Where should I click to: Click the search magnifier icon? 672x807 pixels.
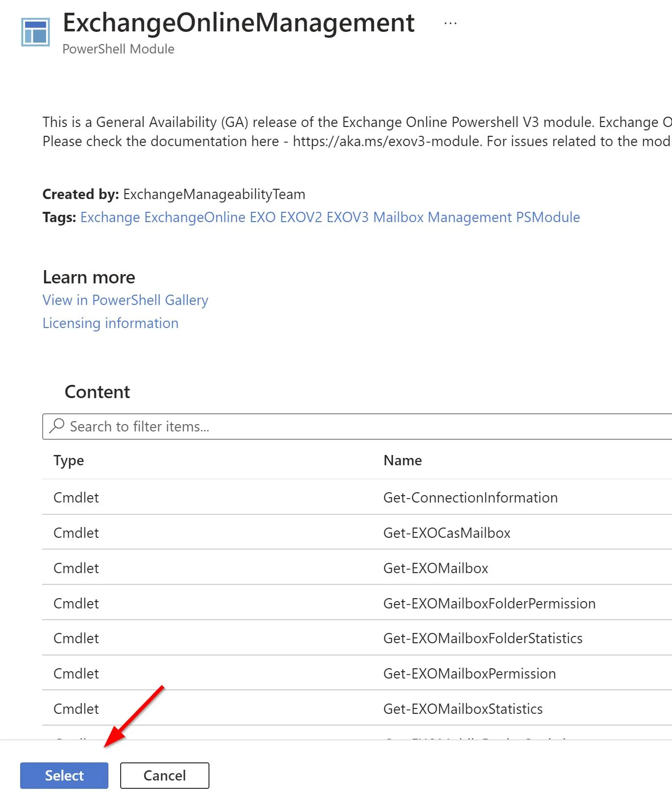tap(57, 426)
